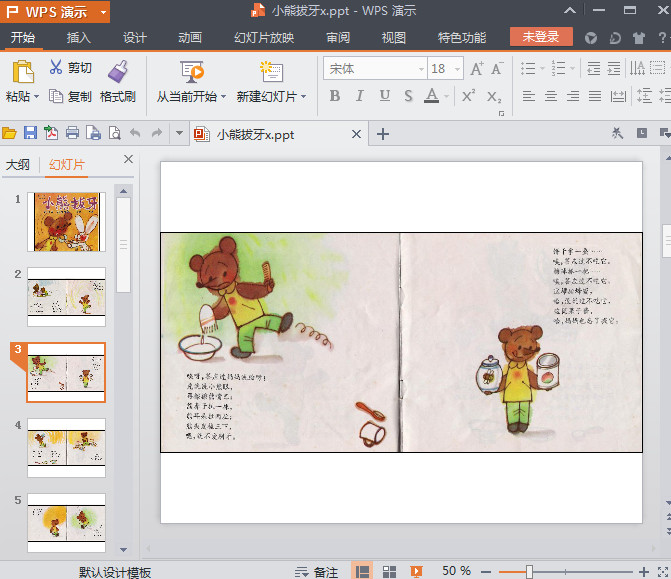Click the 未登录 login button
This screenshot has height=579, width=671.
[x=541, y=37]
